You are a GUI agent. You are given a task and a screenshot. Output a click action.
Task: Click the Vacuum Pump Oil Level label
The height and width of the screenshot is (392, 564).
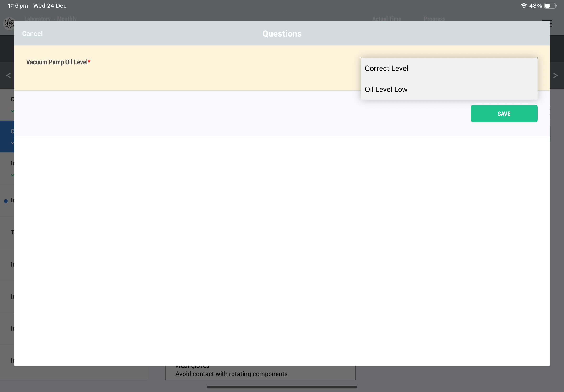tap(57, 62)
